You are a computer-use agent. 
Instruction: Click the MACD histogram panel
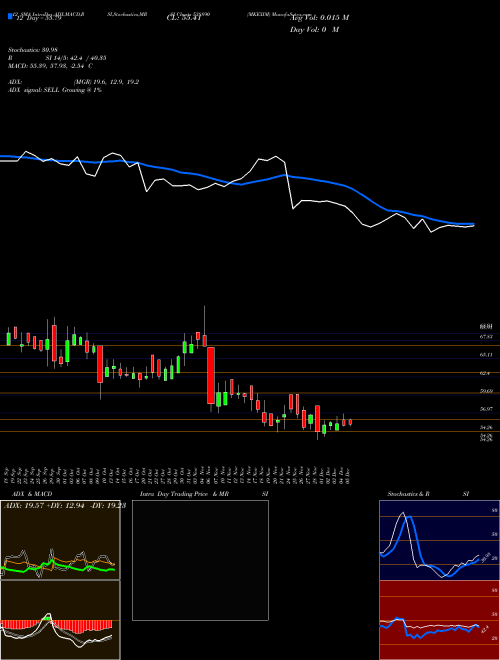click(60, 620)
